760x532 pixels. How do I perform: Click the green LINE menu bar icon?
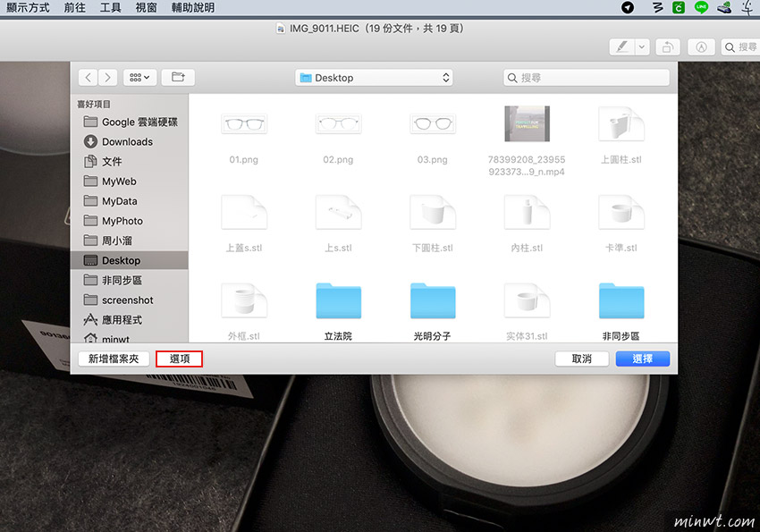coord(701,7)
